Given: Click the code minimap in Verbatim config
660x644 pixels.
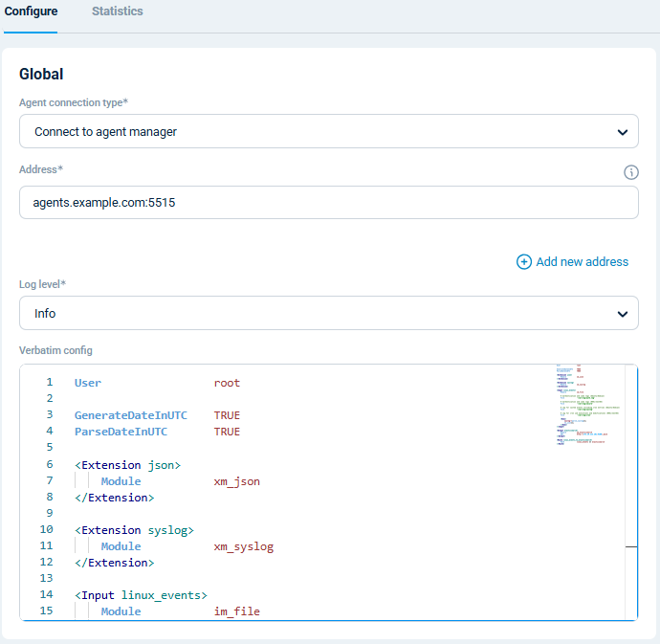Looking at the screenshot, I should [589, 405].
